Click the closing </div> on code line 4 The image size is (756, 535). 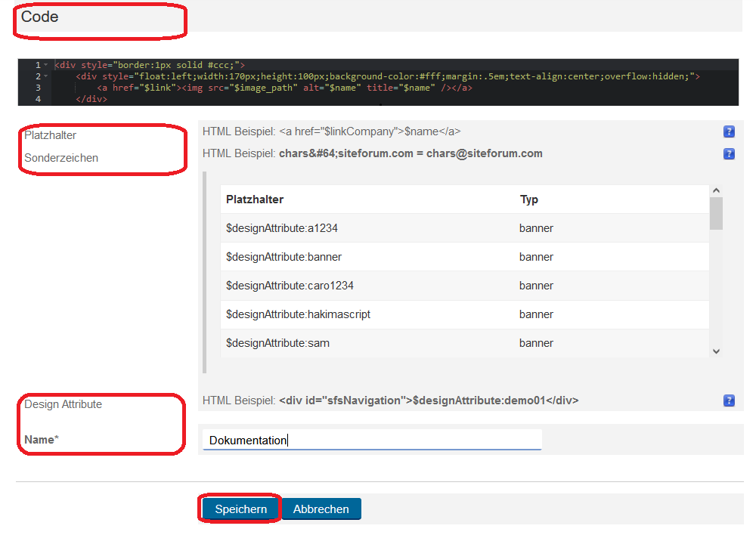click(x=91, y=99)
